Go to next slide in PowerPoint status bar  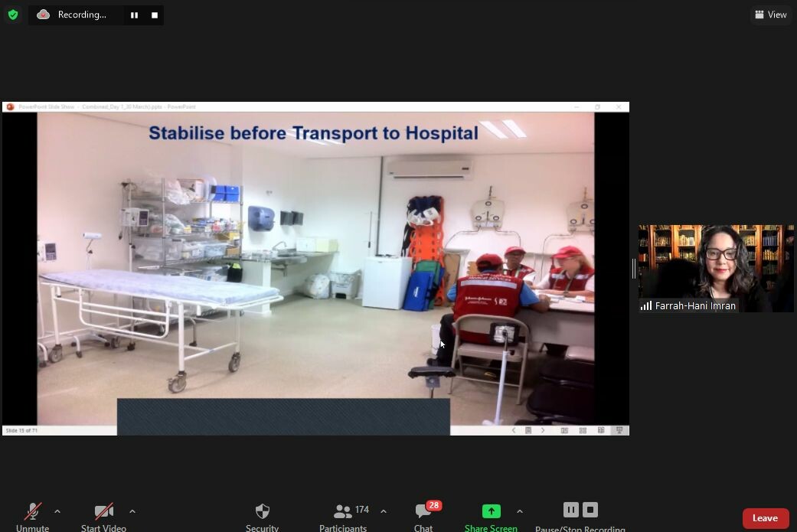click(543, 430)
